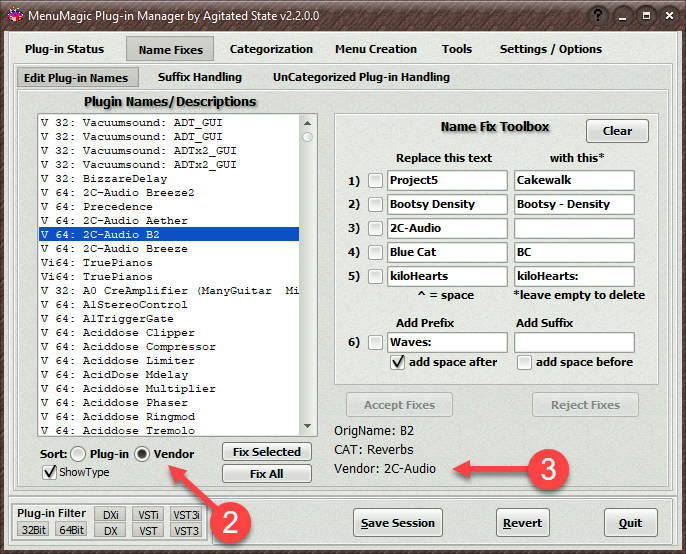This screenshot has width=686, height=554.
Task: Click the plugin list scrollbar thumb
Action: coord(308,137)
